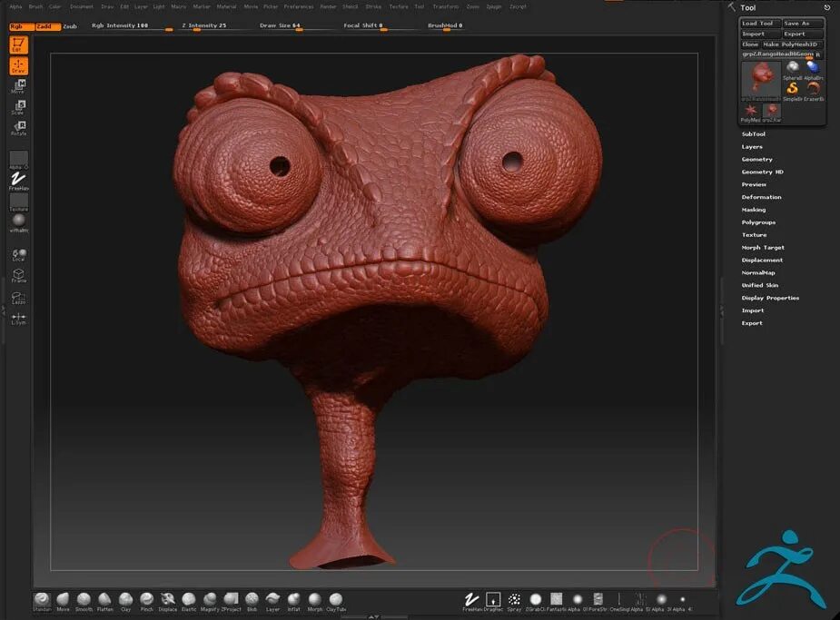Select the PolyMesh3D star tool

pos(750,112)
